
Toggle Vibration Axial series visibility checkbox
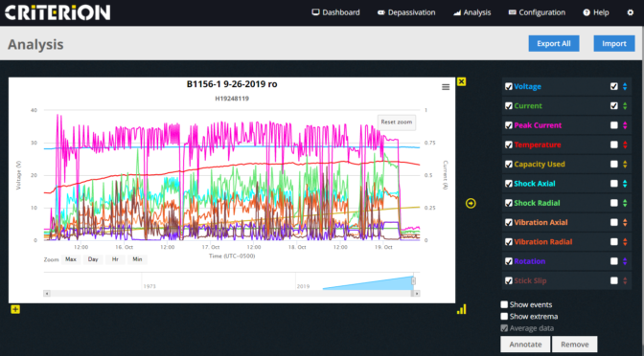(509, 222)
